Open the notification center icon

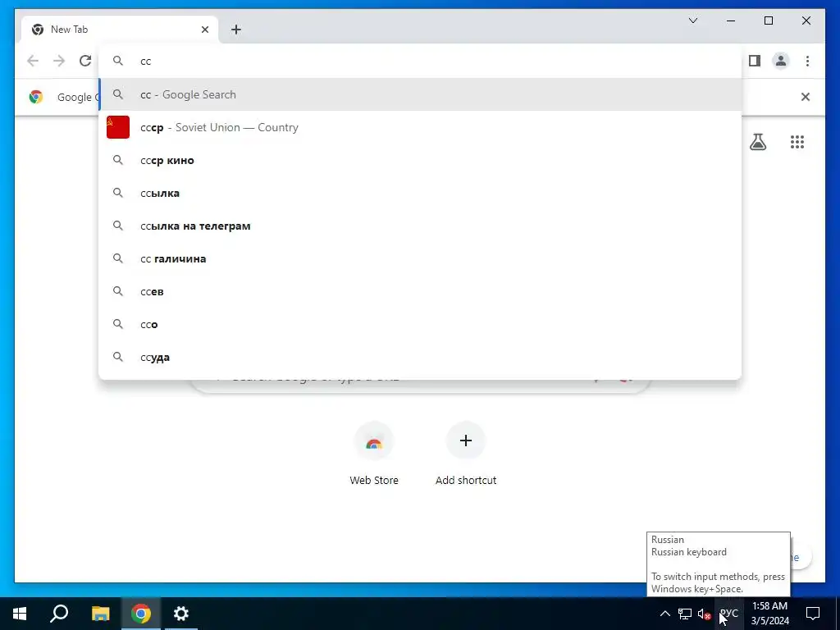click(813, 614)
